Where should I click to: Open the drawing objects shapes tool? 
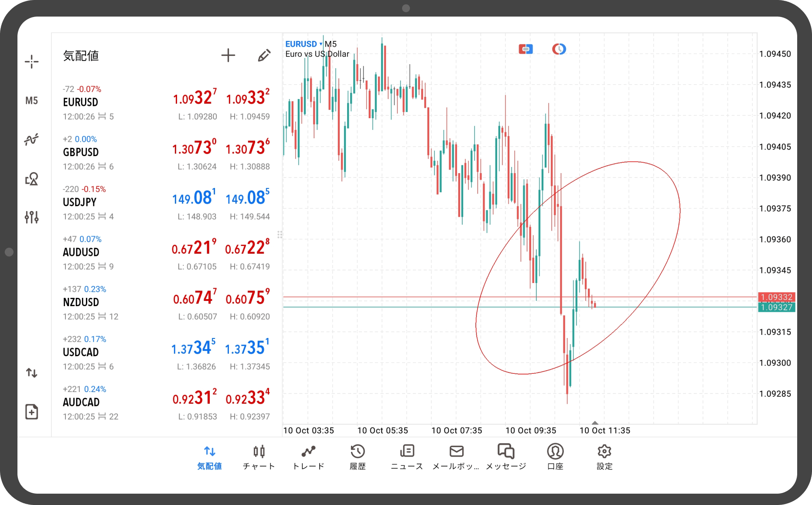coord(31,179)
